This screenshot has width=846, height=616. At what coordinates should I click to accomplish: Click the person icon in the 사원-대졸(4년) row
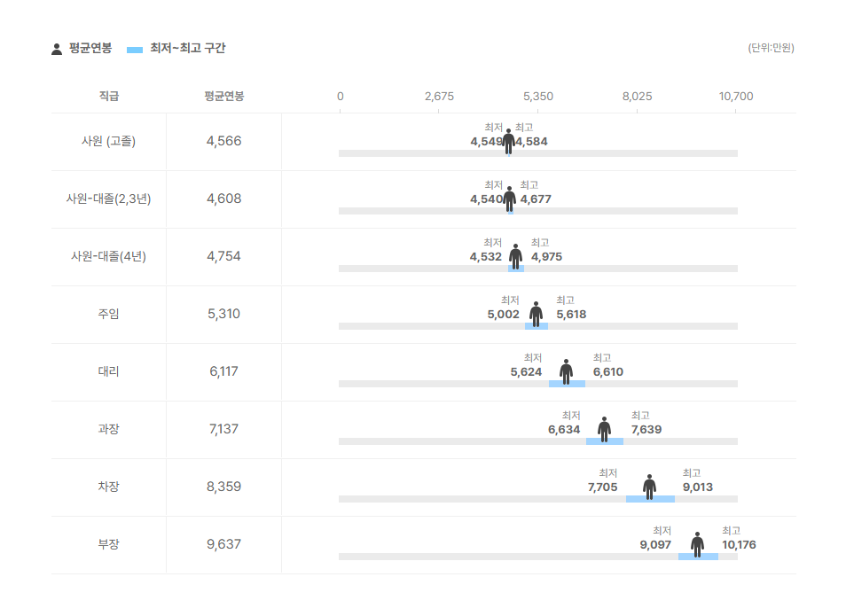point(516,257)
